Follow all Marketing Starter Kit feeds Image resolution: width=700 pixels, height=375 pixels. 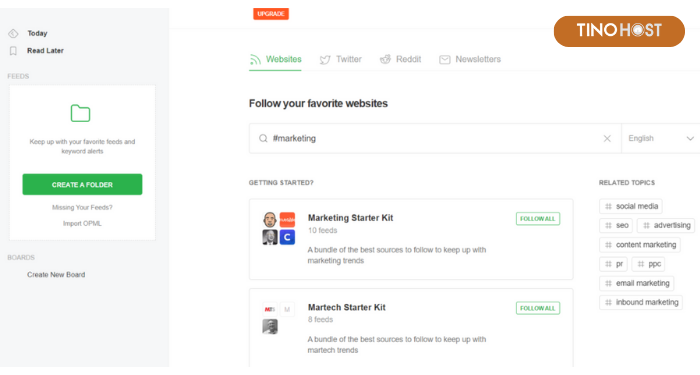538,219
